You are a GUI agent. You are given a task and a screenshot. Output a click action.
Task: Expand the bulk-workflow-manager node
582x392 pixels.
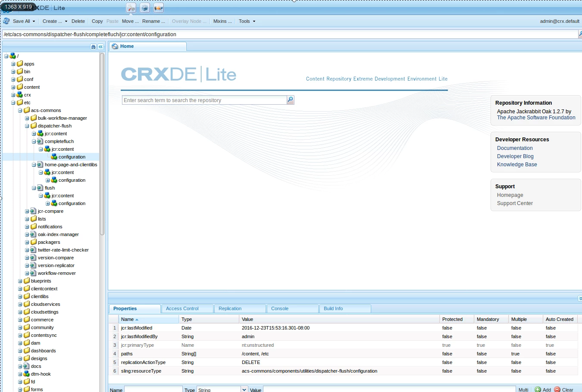[27, 118]
